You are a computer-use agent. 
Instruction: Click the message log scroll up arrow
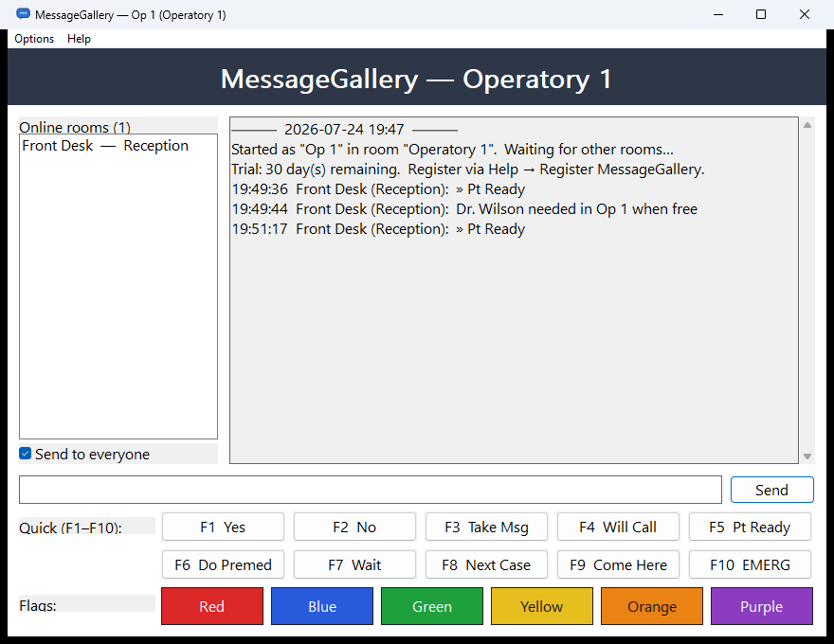click(x=807, y=125)
